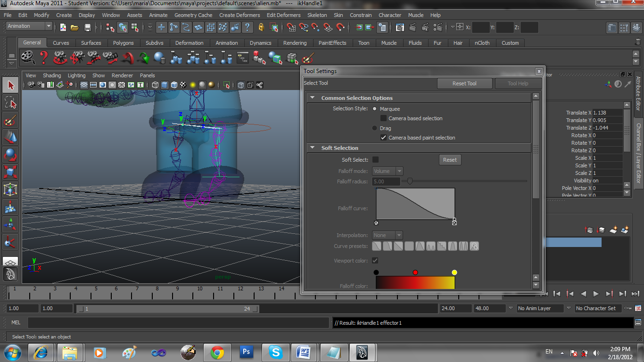Viewport: 644px width, 362px height.
Task: Open Skype from the Windows taskbar
Action: [276, 352]
